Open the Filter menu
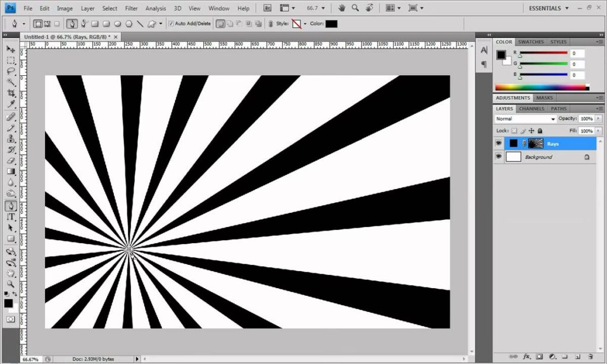The height and width of the screenshot is (364, 607). tap(132, 8)
